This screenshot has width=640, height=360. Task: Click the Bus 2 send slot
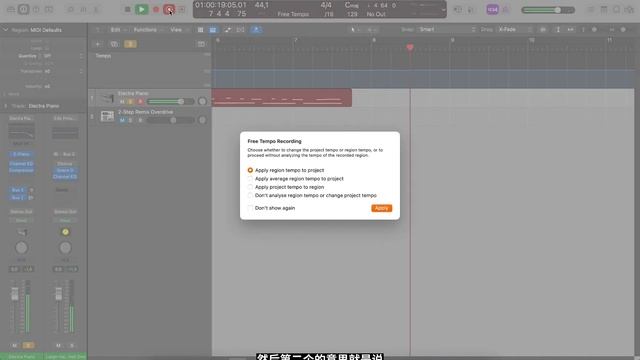click(x=18, y=198)
